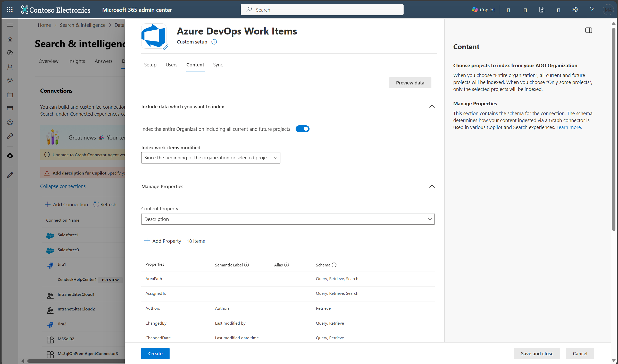Open the Search & intelligence diamond sidebar icon
618x364 pixels.
[x=10, y=155]
